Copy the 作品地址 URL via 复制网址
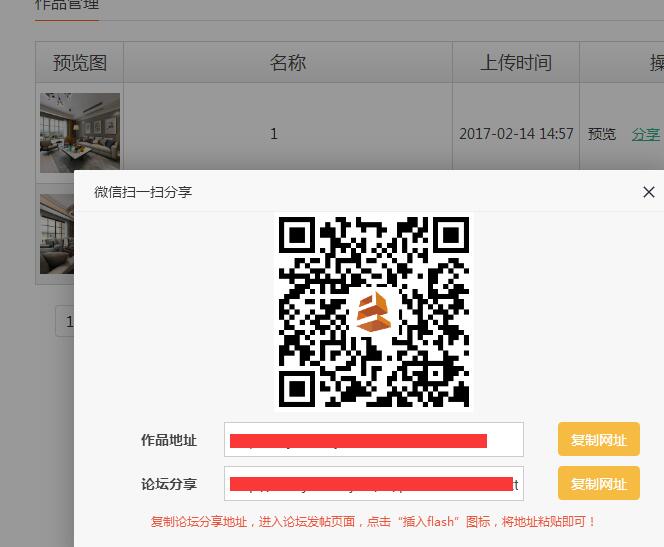The height and width of the screenshot is (547, 664). [x=598, y=439]
